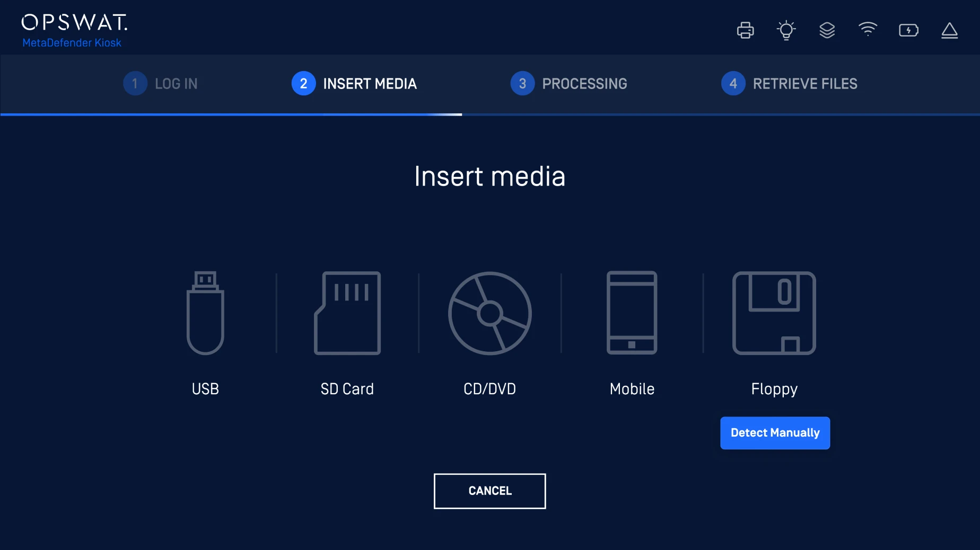980x550 pixels.
Task: Click the MetaDefender Kiosk title text
Action: coord(72,43)
